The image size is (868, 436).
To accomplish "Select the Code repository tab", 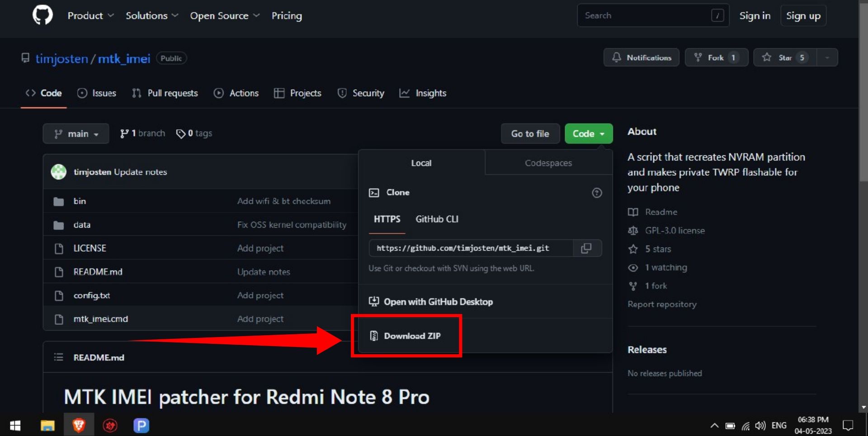I will tap(44, 93).
